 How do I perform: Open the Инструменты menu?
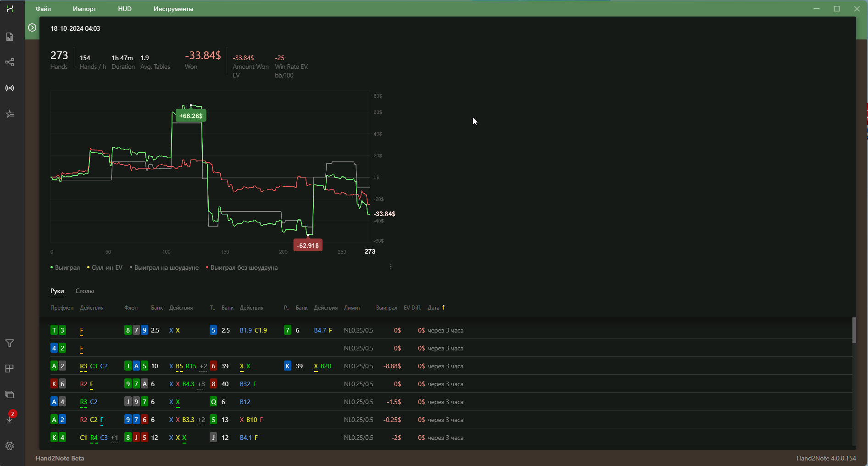tap(173, 9)
